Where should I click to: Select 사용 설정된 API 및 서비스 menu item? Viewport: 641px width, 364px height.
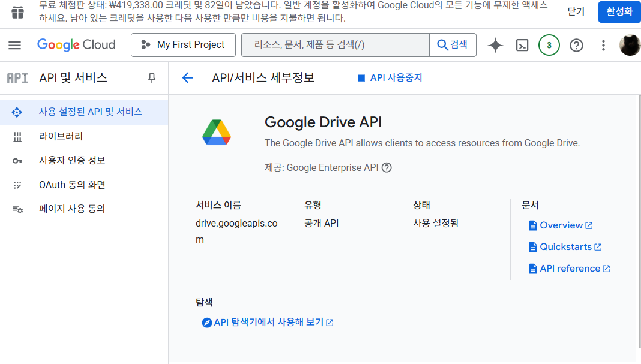pos(84,112)
